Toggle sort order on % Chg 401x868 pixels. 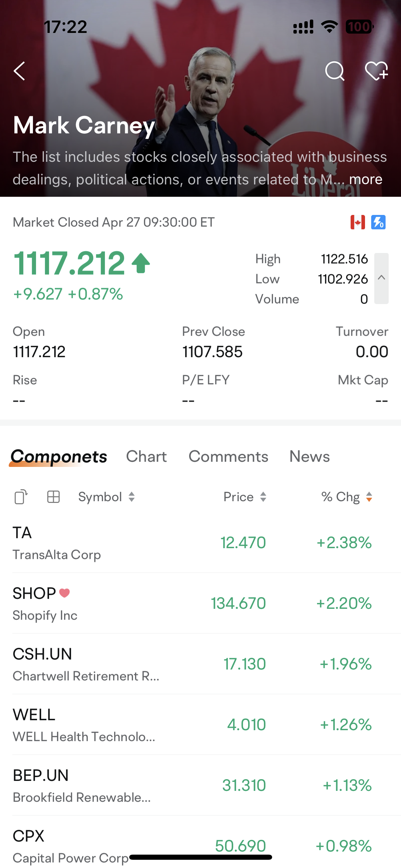point(347,497)
